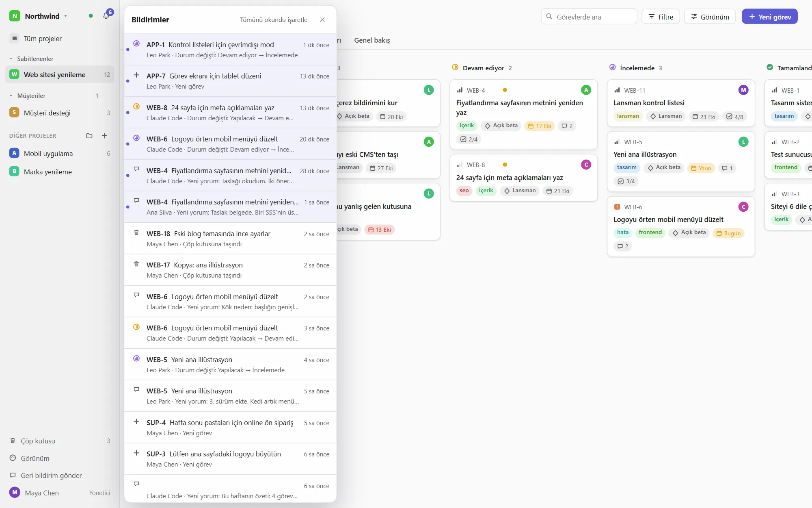812x508 pixels.
Task: Close the Bildirimler panel
Action: click(322, 20)
